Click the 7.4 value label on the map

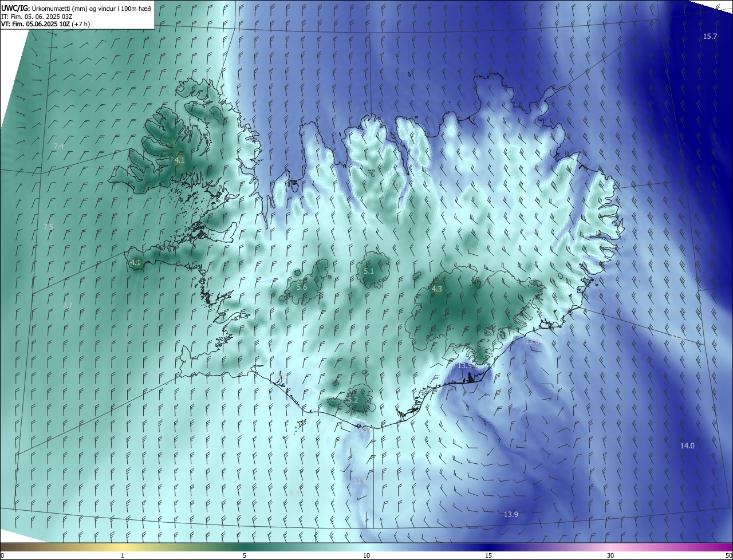tap(58, 147)
